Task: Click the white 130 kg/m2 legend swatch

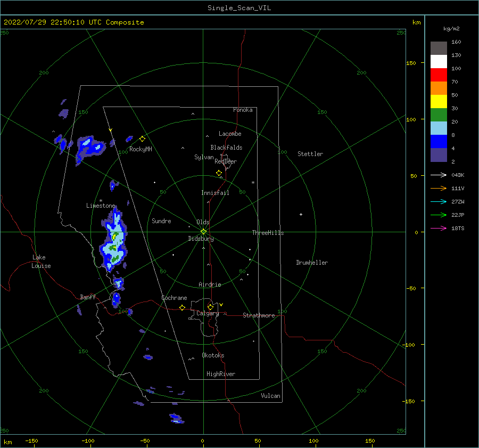Action: (439, 62)
